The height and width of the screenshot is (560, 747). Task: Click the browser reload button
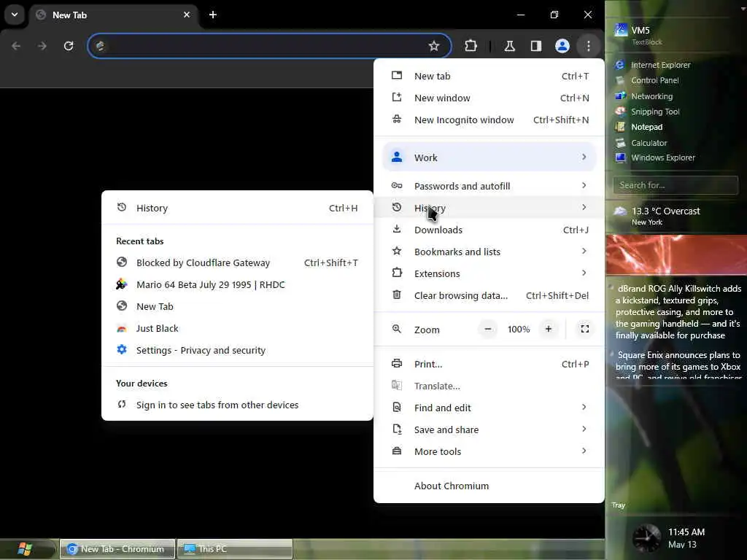click(x=69, y=46)
